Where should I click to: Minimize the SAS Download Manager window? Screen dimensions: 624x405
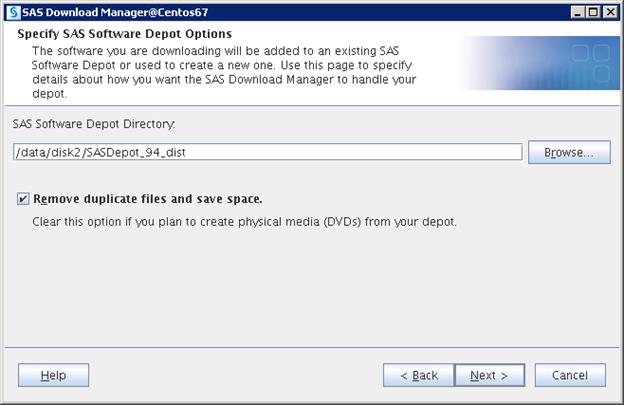578,11
